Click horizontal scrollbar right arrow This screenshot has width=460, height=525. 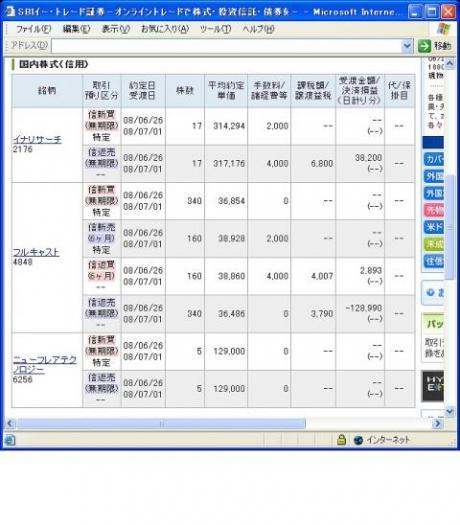tap(438, 424)
